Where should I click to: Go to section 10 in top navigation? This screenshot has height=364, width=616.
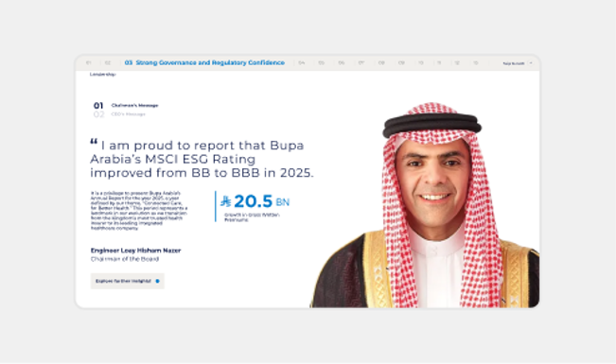pyautogui.click(x=421, y=62)
